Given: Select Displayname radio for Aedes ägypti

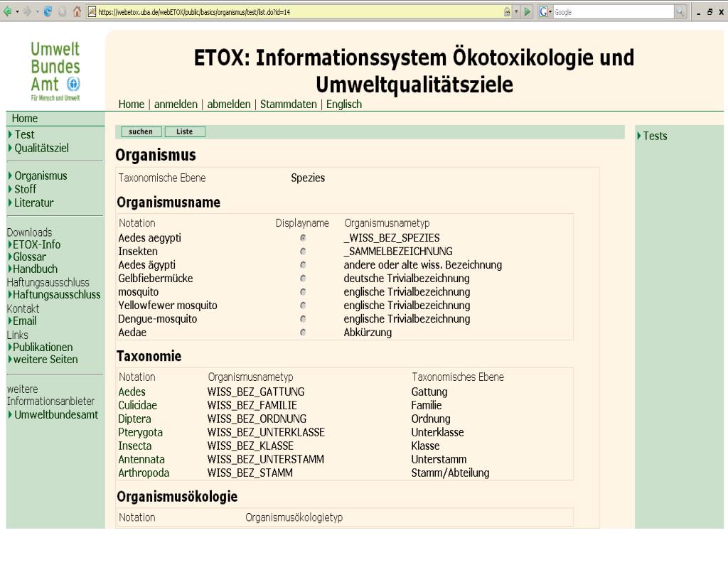Looking at the screenshot, I should click(303, 265).
